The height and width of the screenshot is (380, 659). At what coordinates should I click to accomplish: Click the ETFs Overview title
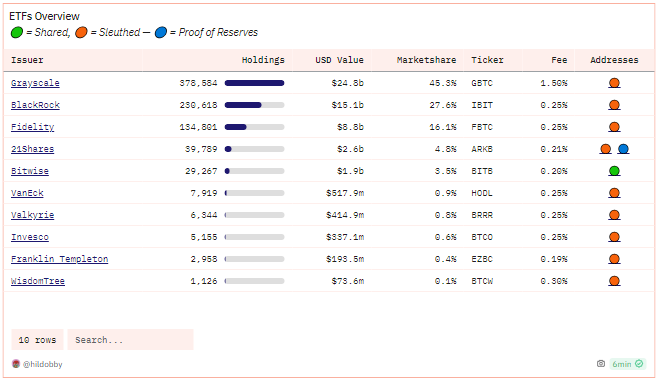tap(45, 16)
